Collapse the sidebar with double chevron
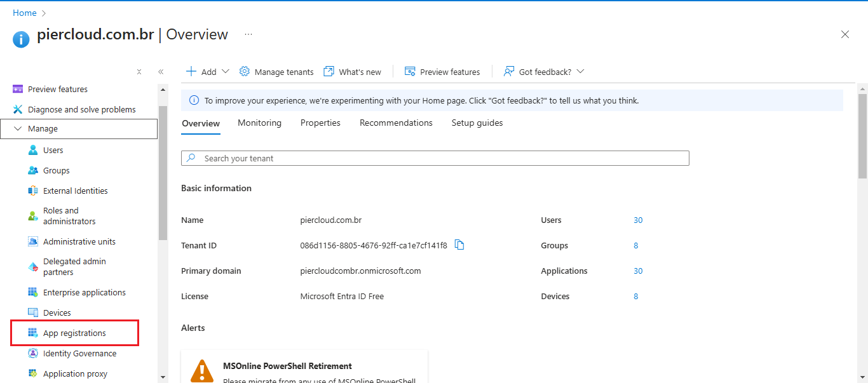The height and width of the screenshot is (383, 868). [161, 72]
